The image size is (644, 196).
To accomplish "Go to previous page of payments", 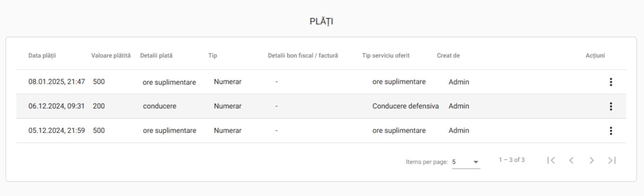I will (x=571, y=160).
